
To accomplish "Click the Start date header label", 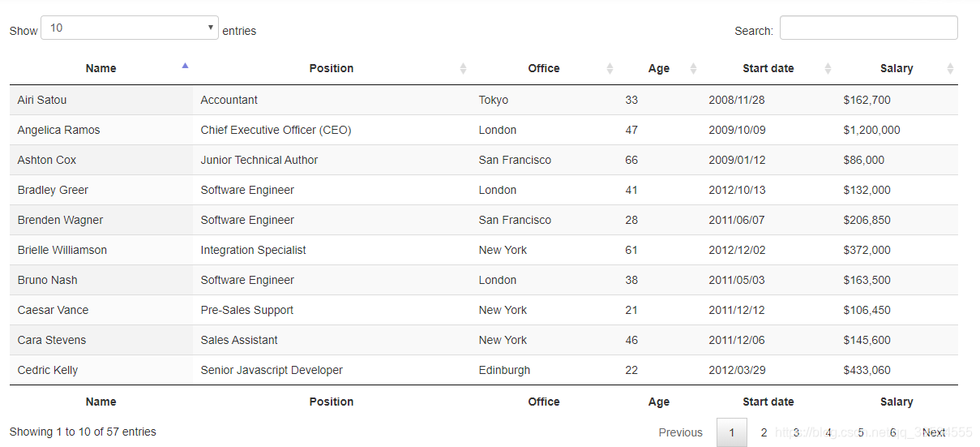I will 768,68.
